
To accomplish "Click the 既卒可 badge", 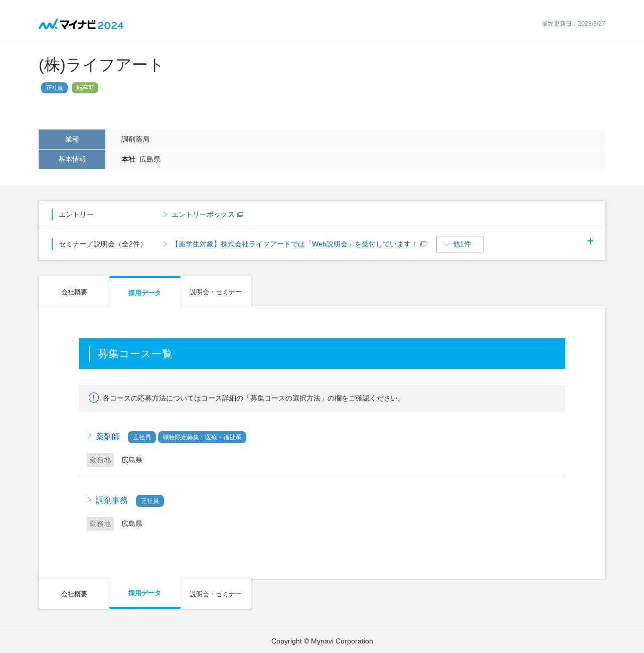I will click(x=85, y=88).
